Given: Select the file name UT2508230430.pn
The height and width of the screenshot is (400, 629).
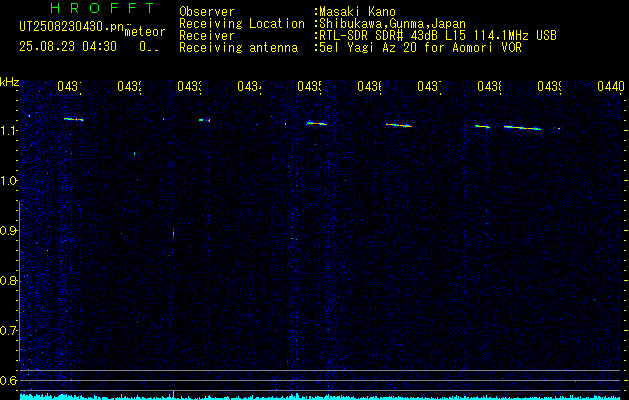Looking at the screenshot, I should (71, 27).
